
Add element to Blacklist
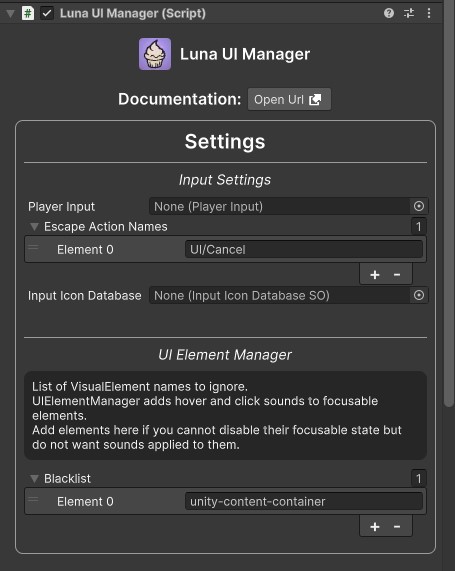[x=375, y=527]
